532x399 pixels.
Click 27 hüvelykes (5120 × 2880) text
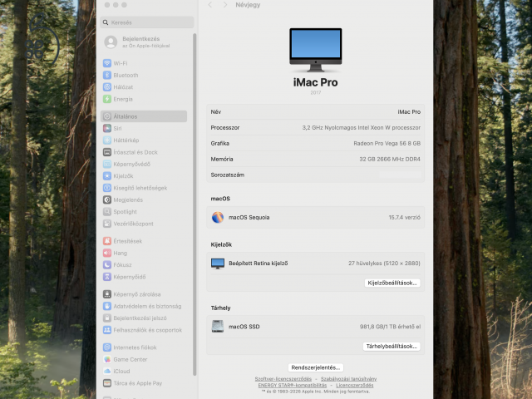pyautogui.click(x=384, y=264)
